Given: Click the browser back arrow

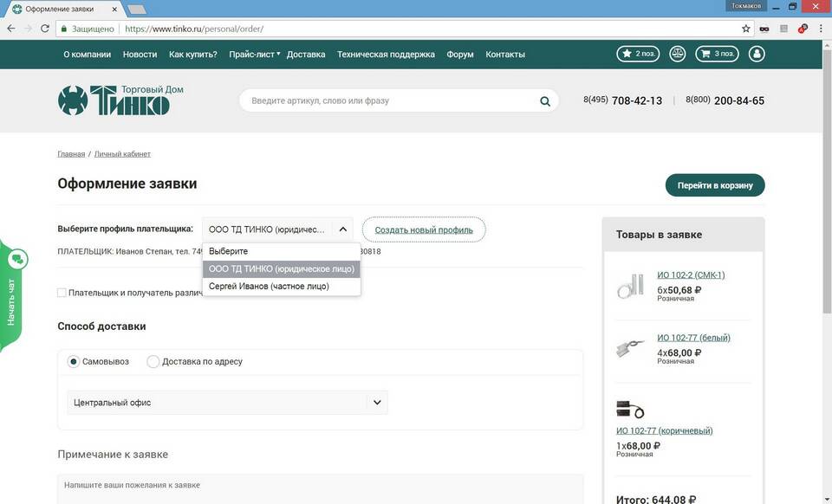Looking at the screenshot, I should pos(11,29).
